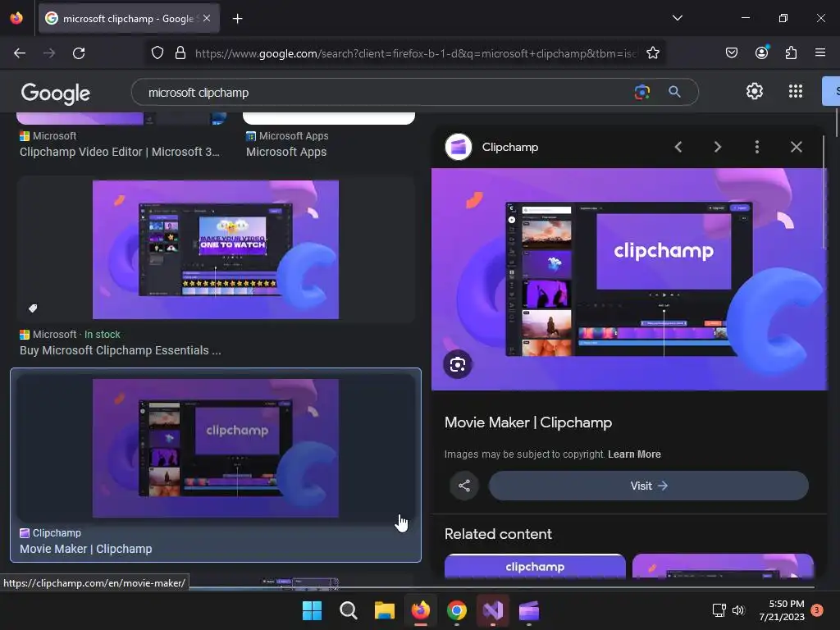Image resolution: width=840 pixels, height=630 pixels.
Task: Switch to Firefox in the taskbar
Action: click(x=421, y=610)
